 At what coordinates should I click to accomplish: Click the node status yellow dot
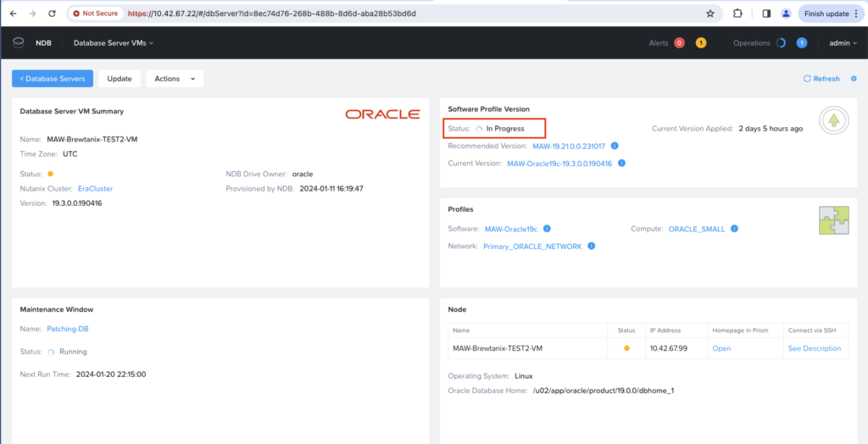click(626, 348)
